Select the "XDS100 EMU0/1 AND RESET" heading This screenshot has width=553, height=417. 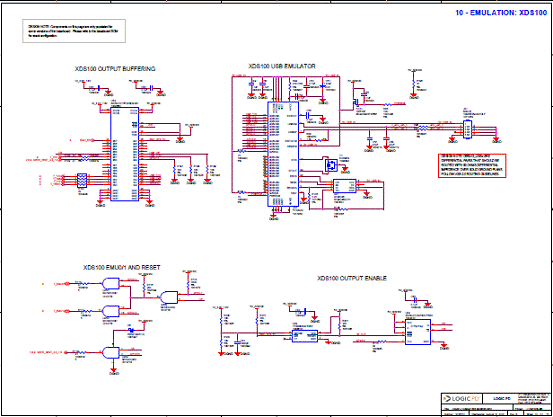(122, 267)
